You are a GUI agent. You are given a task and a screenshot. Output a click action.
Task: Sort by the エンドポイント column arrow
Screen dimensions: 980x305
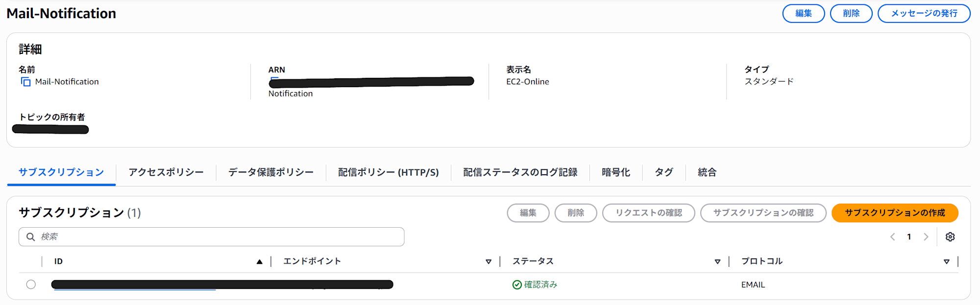click(488, 262)
